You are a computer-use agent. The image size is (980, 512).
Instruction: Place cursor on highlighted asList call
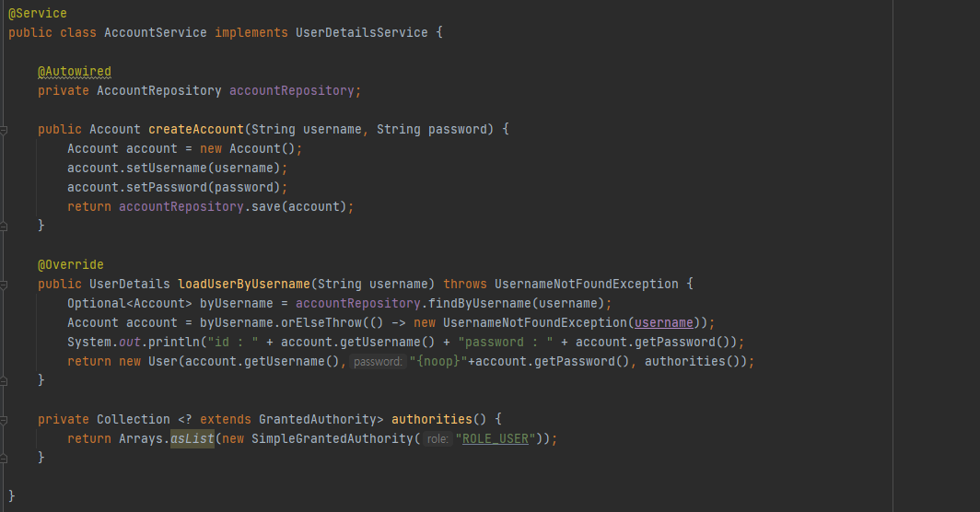click(x=192, y=439)
